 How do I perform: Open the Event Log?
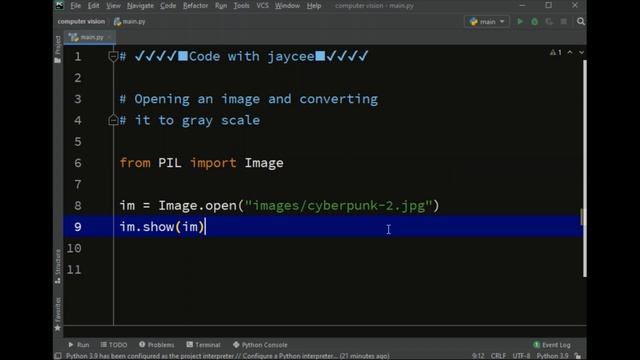point(551,345)
